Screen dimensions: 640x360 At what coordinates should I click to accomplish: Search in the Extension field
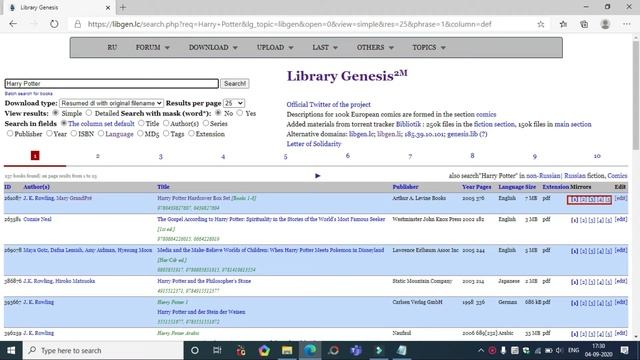(191, 133)
